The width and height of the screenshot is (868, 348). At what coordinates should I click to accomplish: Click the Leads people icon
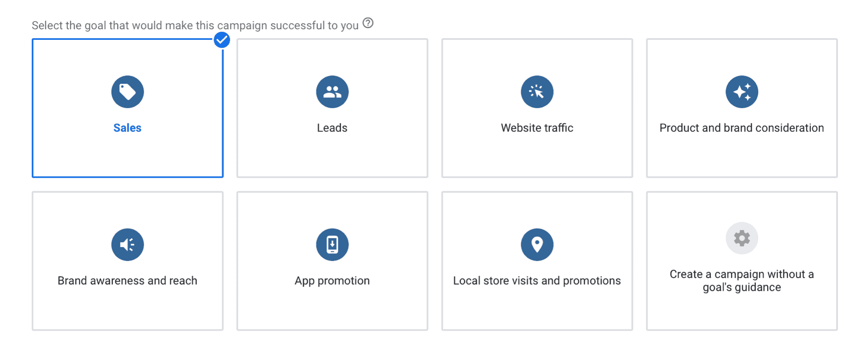332,92
